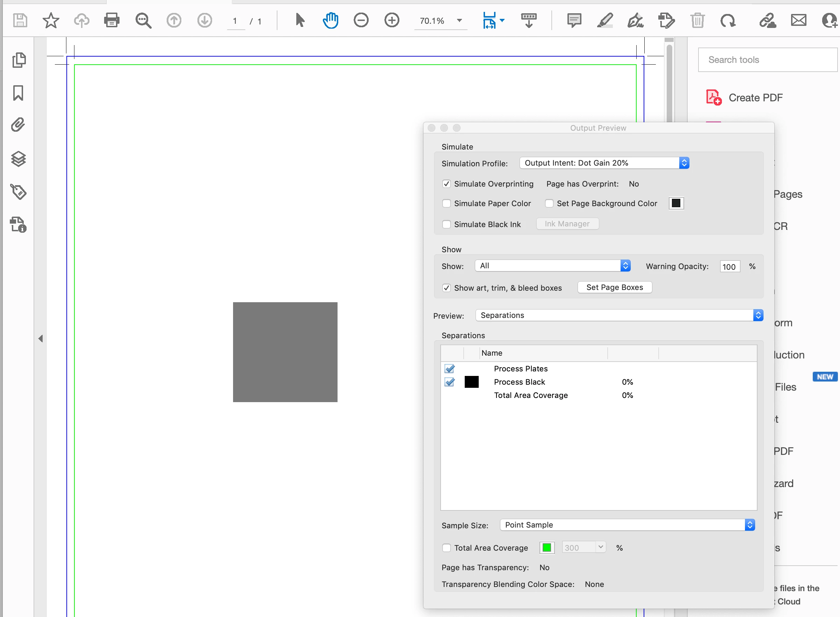Viewport: 840px width, 617px height.
Task: Click the zoom in plus icon
Action: (x=391, y=20)
